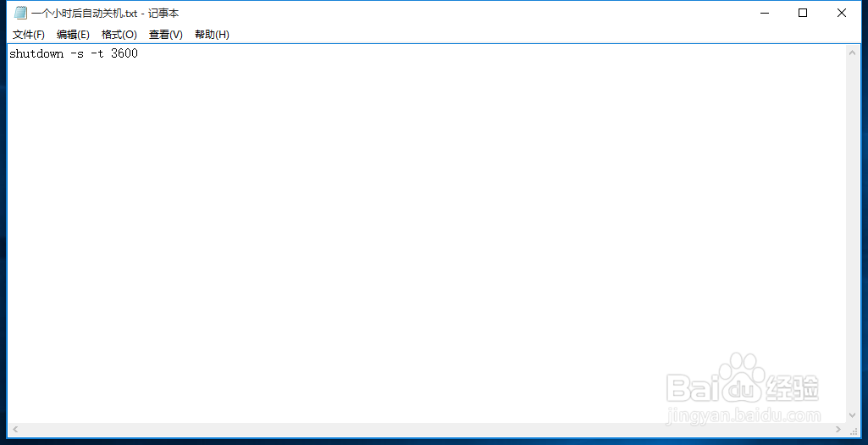Click the '-s' parameter in the text
Image resolution: width=868 pixels, height=445 pixels.
(77, 53)
